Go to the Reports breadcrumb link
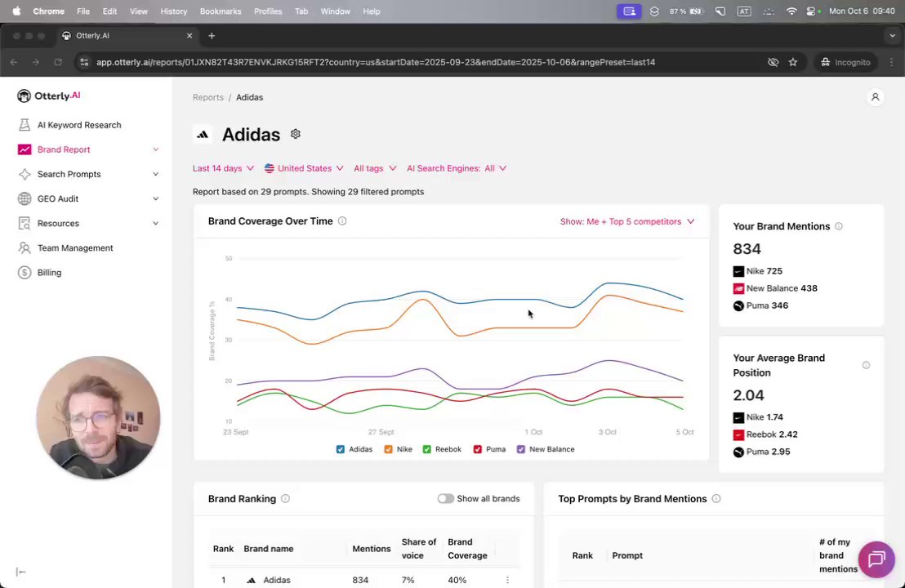Viewport: 905px width, 588px height. click(207, 97)
